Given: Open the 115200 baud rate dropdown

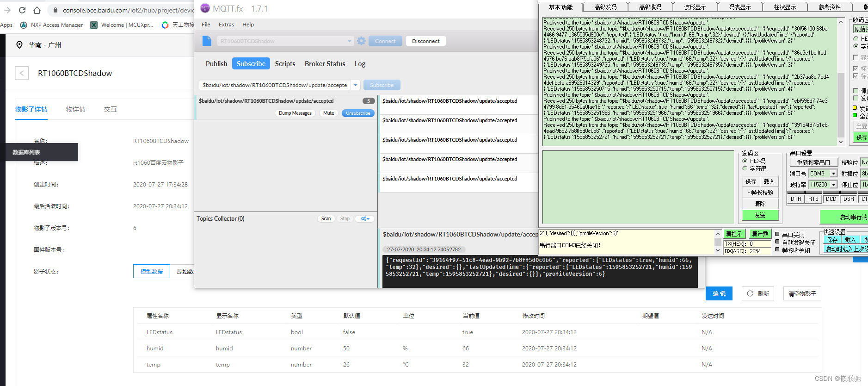Looking at the screenshot, I should (x=833, y=185).
